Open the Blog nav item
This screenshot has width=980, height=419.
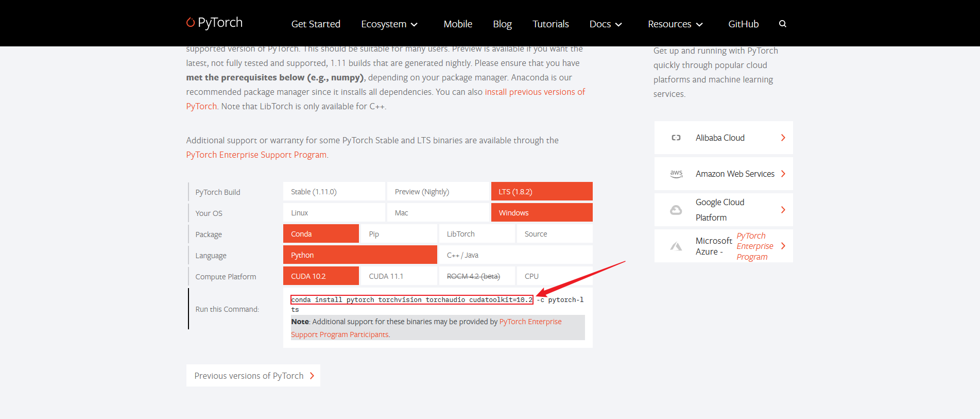coord(502,24)
